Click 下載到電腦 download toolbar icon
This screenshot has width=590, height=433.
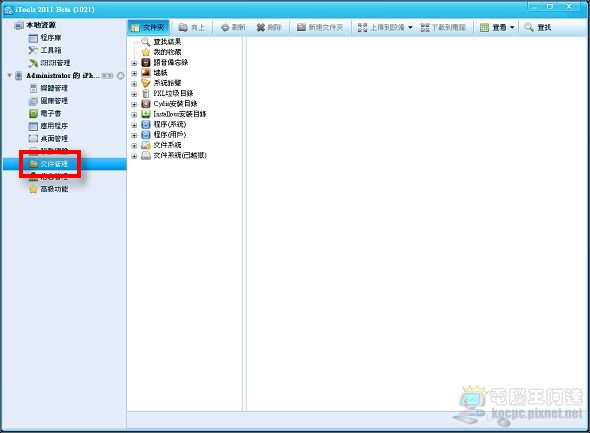pyautogui.click(x=425, y=27)
